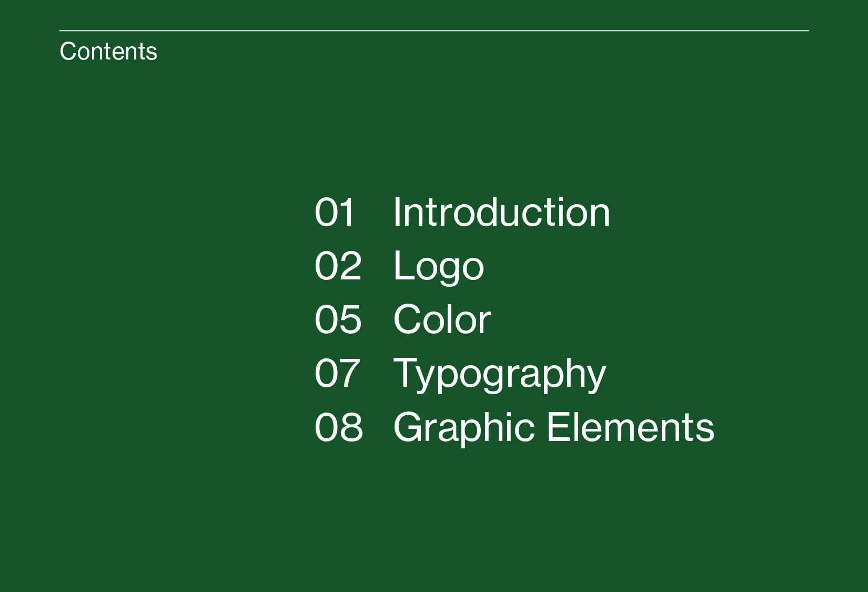Open the Introduction section entry

(501, 212)
